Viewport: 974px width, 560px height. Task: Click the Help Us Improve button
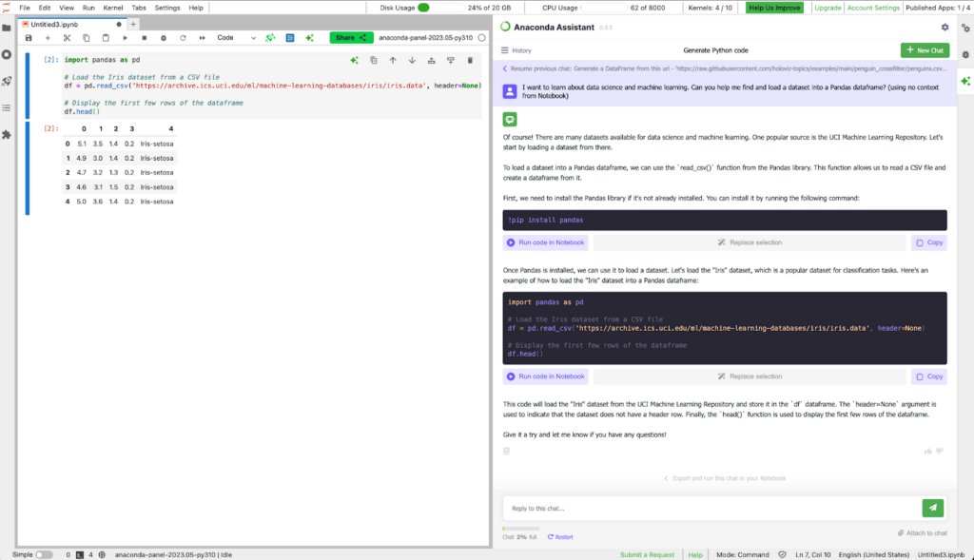click(x=774, y=8)
